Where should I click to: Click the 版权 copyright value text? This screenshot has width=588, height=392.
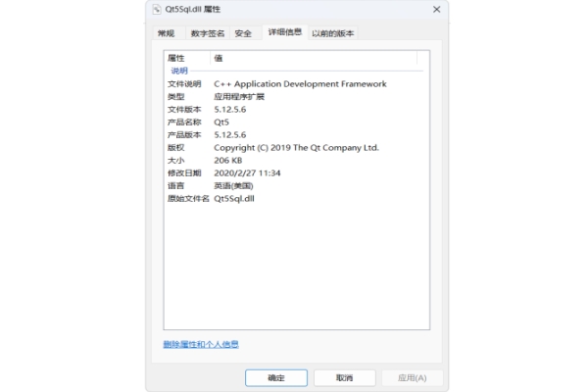click(x=296, y=148)
